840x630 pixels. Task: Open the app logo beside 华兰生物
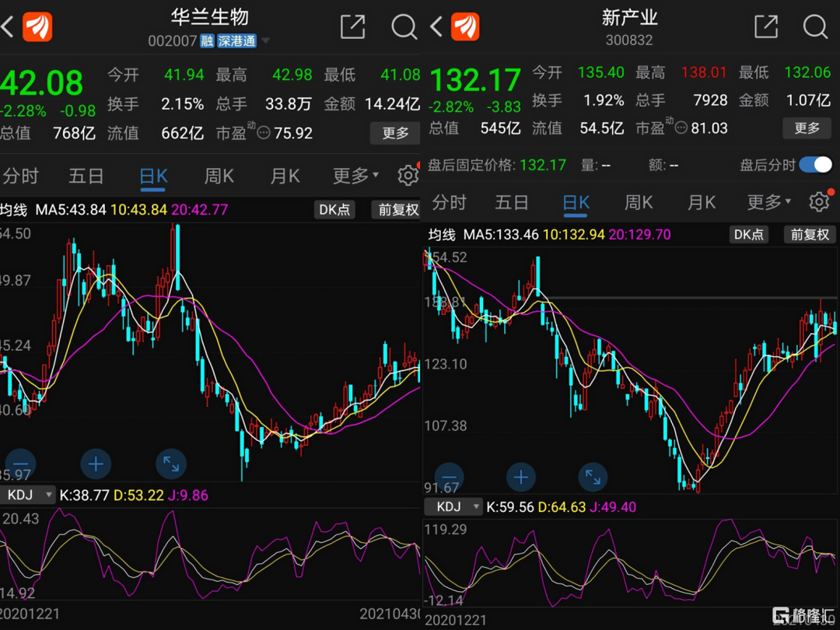(37, 26)
